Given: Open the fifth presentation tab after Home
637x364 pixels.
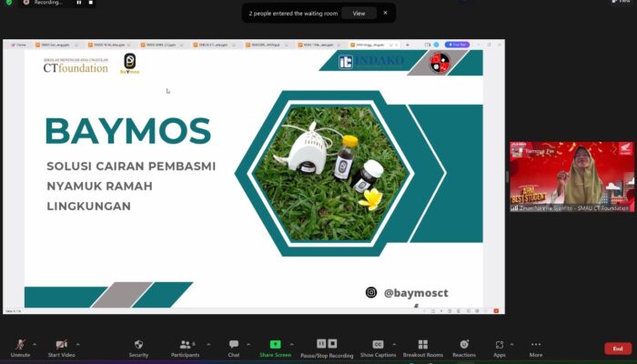Looking at the screenshot, I should (x=268, y=45).
